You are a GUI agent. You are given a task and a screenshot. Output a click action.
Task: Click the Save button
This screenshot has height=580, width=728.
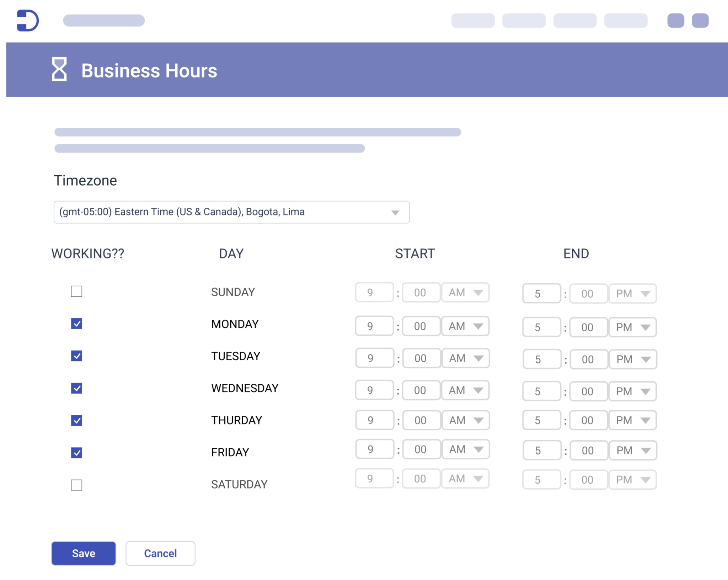tap(83, 553)
